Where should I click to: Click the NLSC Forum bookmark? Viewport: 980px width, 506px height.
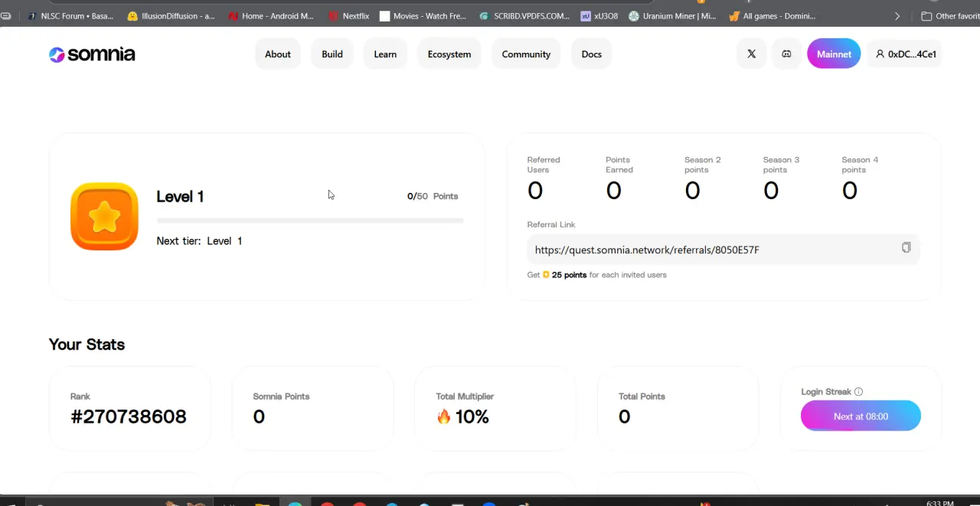point(70,16)
